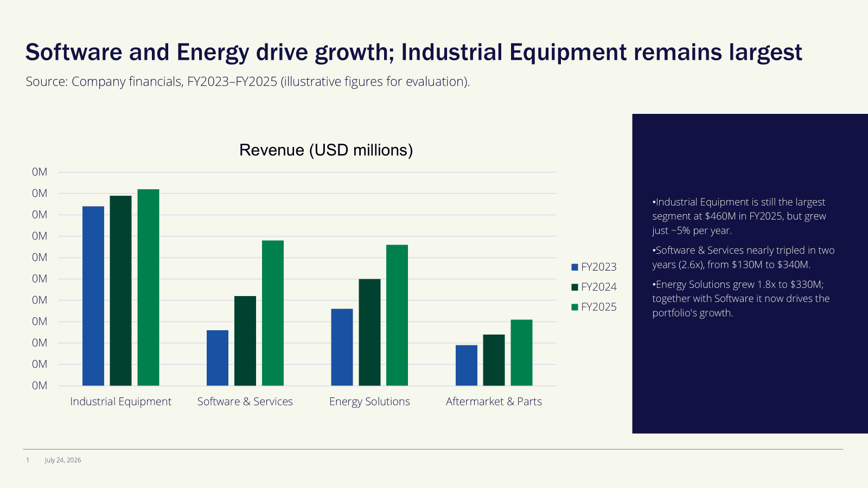Click the 'Energy Solutions' axis label
Image resolution: width=868 pixels, height=488 pixels.
coord(369,402)
